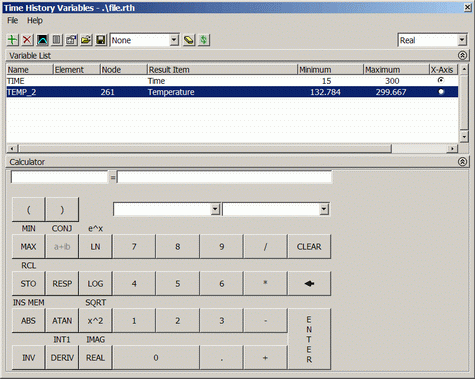Click the INV button
Screen dimensions: 475x379
coord(28,357)
